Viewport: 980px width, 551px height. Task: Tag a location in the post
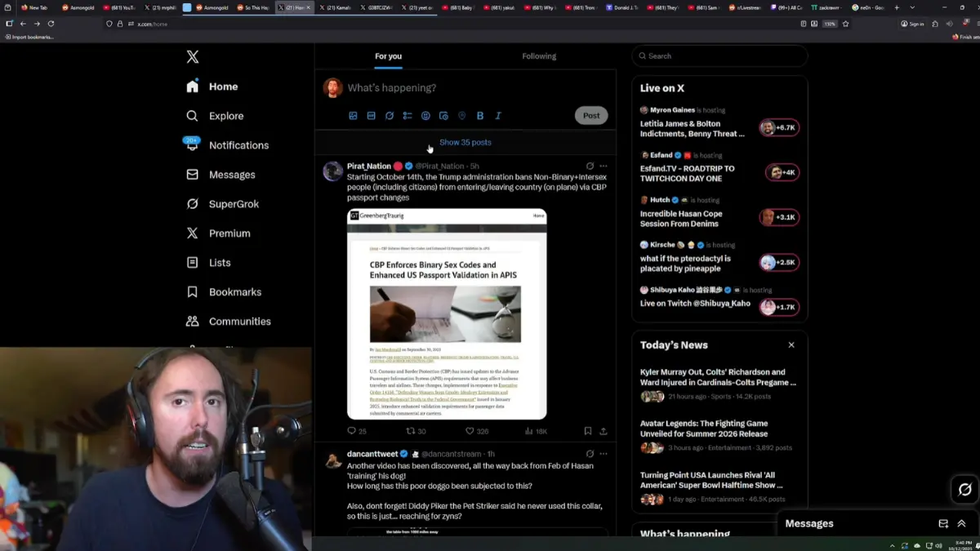pos(461,116)
